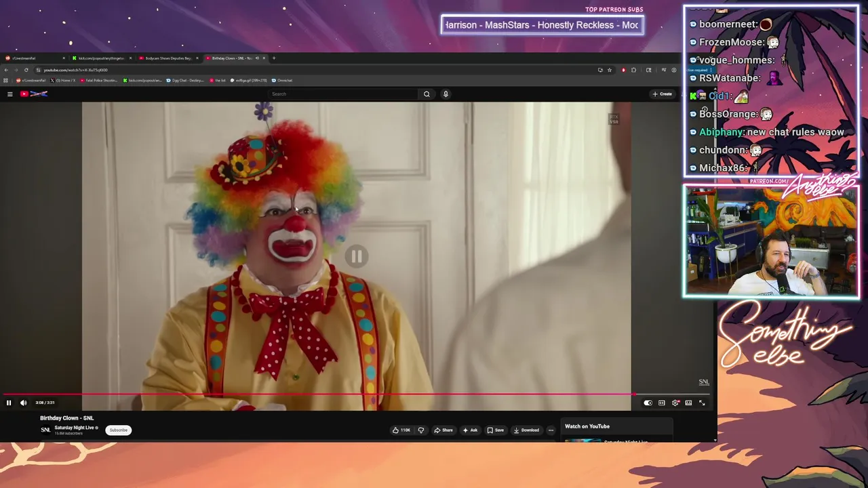
Task: Open 'the list' bookmark
Action: (x=218, y=81)
